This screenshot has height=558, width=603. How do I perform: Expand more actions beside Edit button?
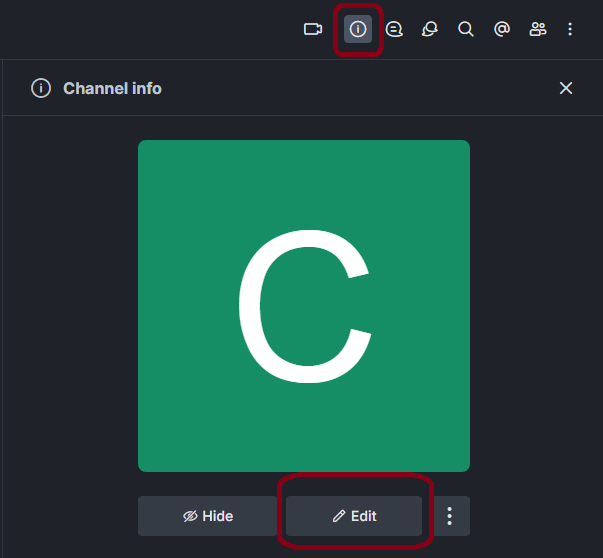pos(450,516)
